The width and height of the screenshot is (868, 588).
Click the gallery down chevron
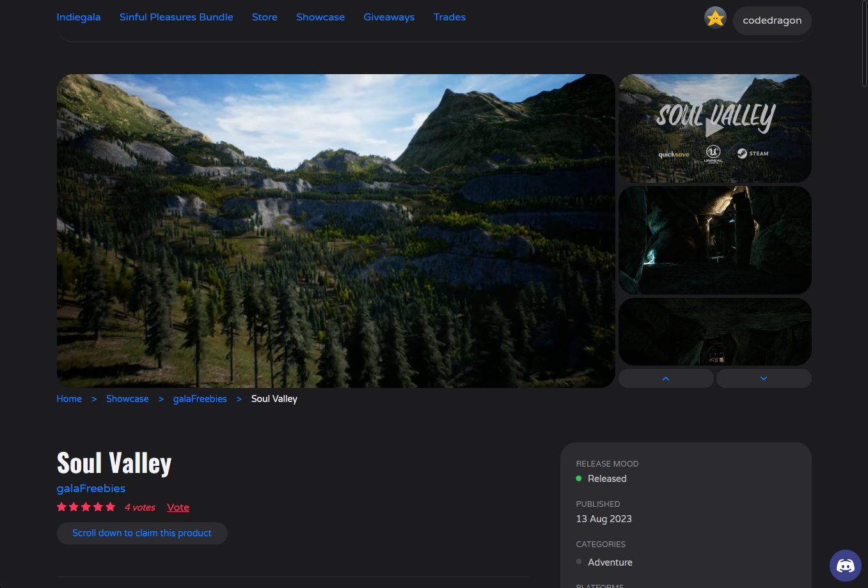pos(764,378)
